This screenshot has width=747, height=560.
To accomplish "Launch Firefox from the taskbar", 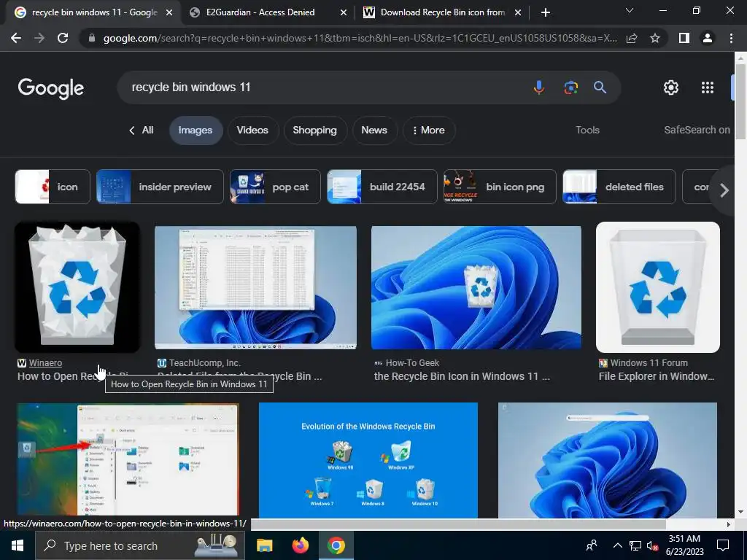I will pyautogui.click(x=300, y=545).
